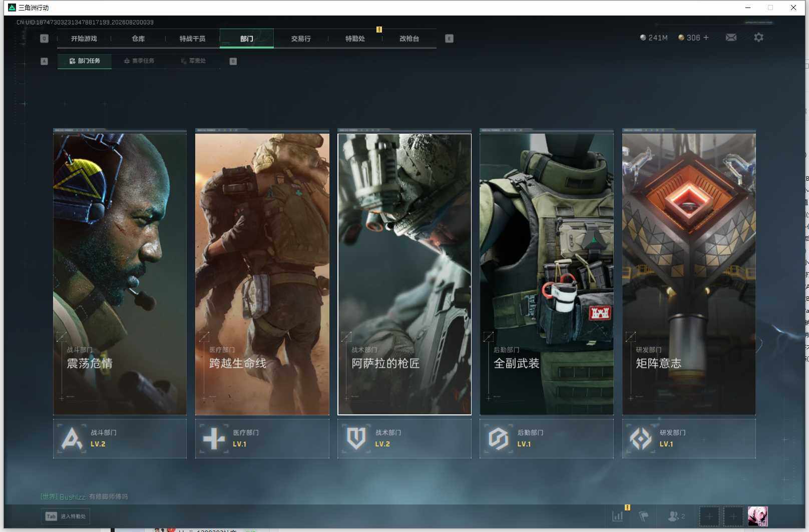The width and height of the screenshot is (809, 532).
Task: Select the 部门 tab
Action: pos(247,39)
